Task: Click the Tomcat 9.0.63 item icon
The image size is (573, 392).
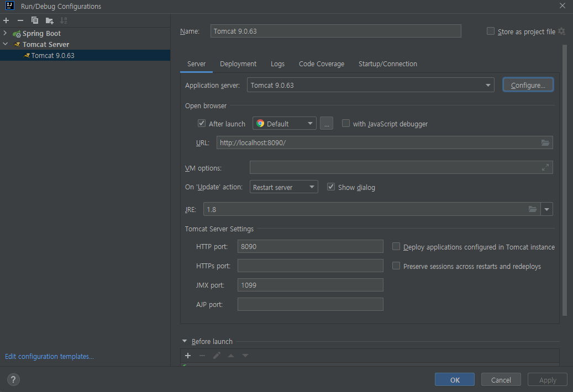Action: click(x=27, y=55)
